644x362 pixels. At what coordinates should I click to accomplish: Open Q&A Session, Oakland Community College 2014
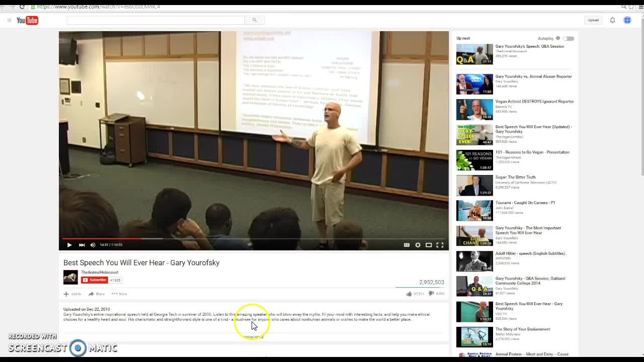pyautogui.click(x=530, y=281)
